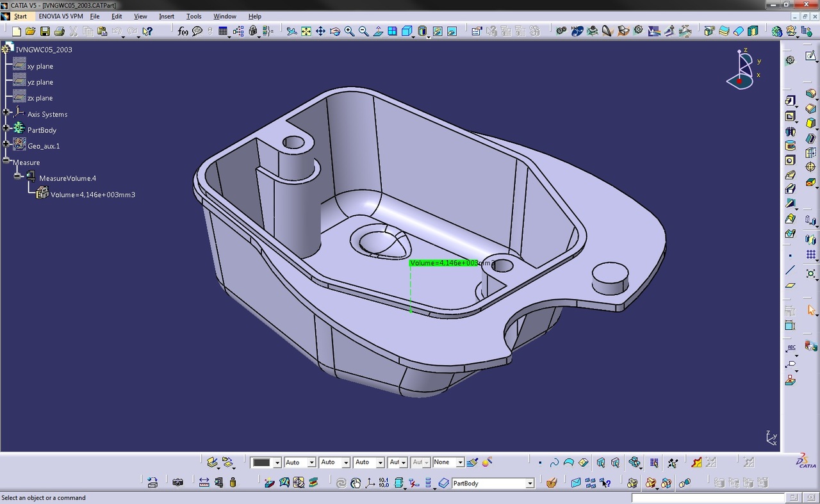This screenshot has width=820, height=504.
Task: Click the Zoom In magnifier
Action: tap(350, 31)
